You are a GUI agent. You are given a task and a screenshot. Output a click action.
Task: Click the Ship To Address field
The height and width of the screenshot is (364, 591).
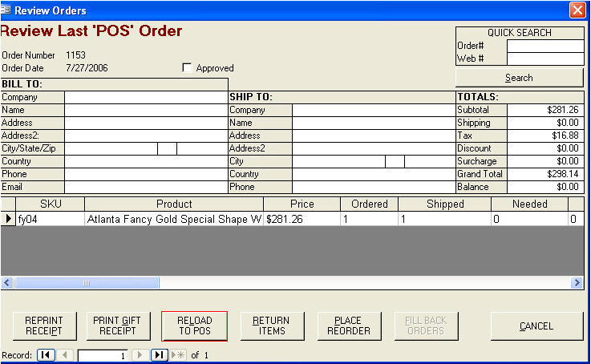coord(374,135)
